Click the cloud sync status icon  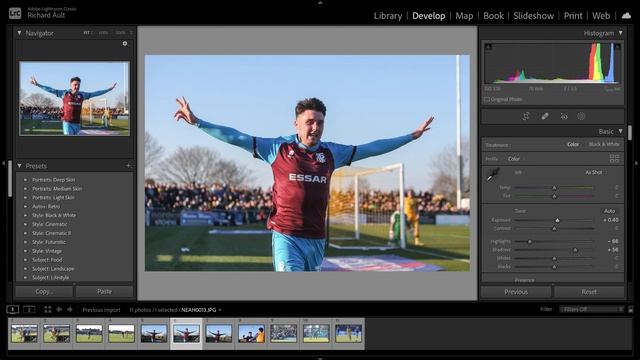tap(626, 16)
